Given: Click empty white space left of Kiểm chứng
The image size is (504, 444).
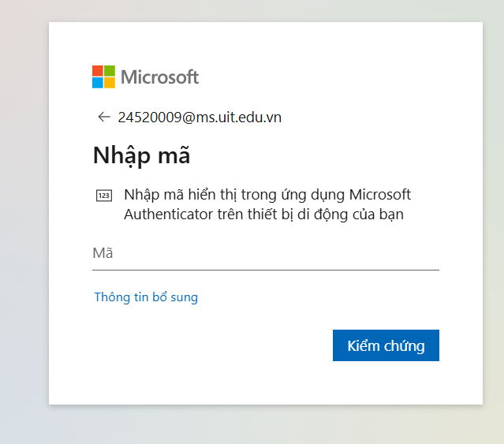Looking at the screenshot, I should (x=213, y=345).
